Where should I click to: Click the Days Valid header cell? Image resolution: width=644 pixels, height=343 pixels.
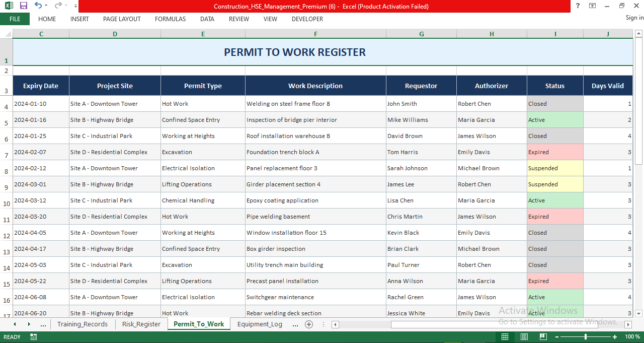tap(608, 86)
